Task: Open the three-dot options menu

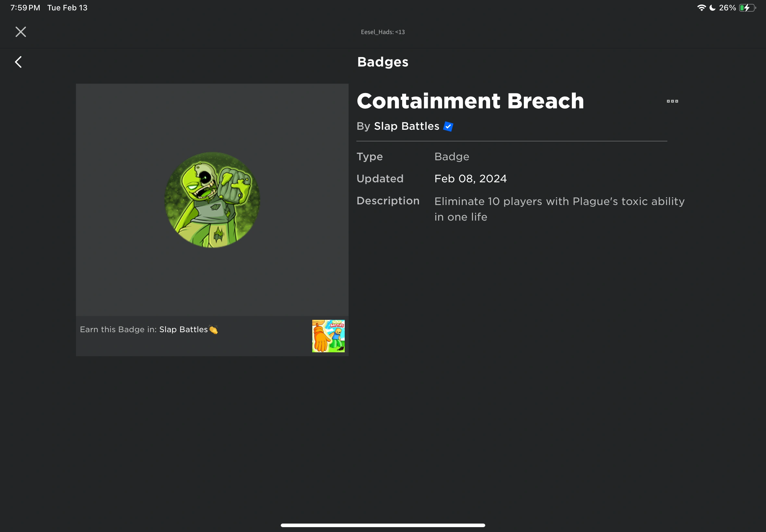Action: (x=672, y=101)
